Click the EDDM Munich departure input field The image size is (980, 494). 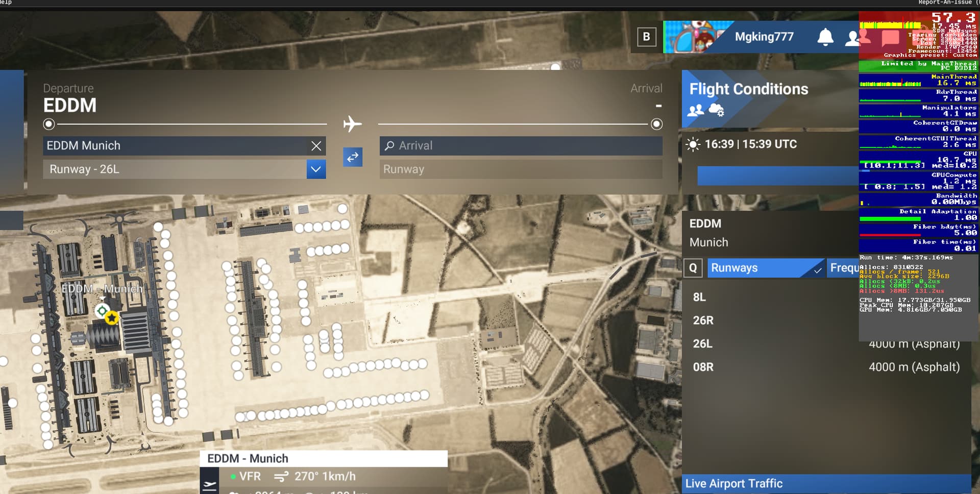tap(184, 146)
